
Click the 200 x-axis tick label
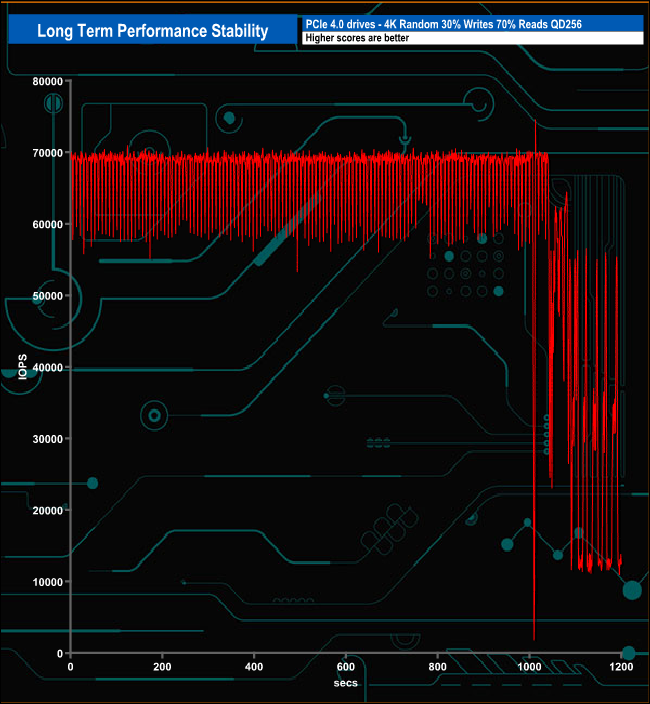pyautogui.click(x=162, y=666)
